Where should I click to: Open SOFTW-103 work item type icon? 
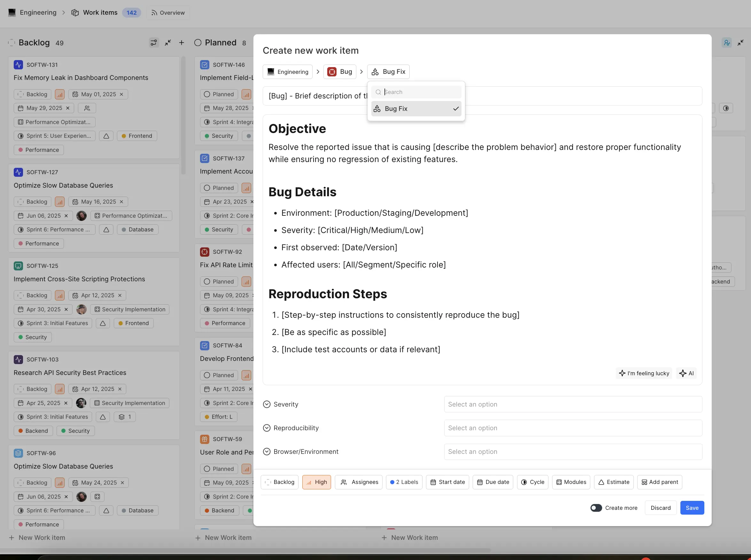pos(18,359)
